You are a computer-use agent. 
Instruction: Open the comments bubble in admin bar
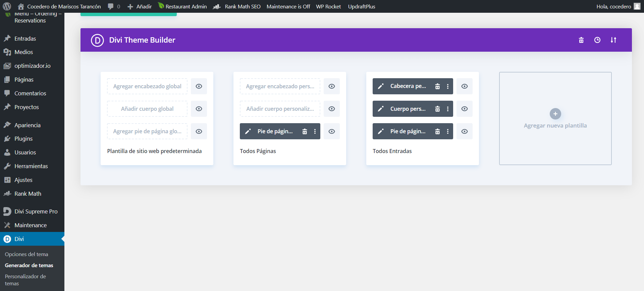(x=114, y=6)
